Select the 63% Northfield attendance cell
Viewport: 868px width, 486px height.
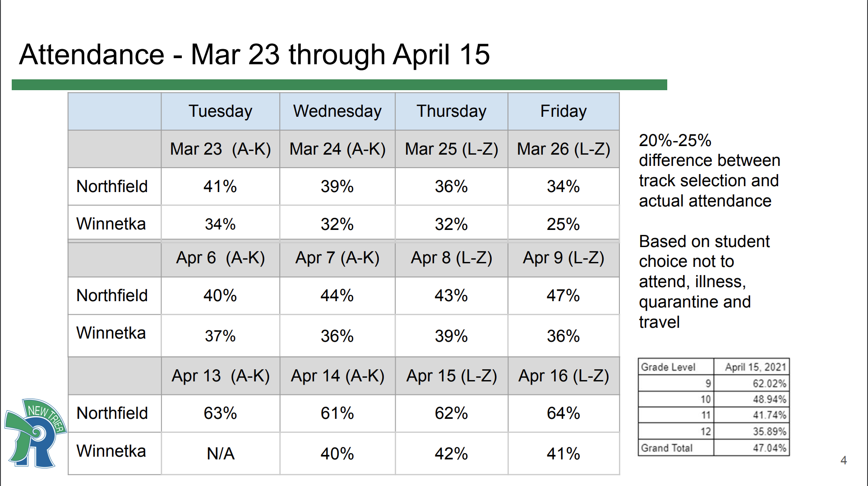tap(220, 413)
